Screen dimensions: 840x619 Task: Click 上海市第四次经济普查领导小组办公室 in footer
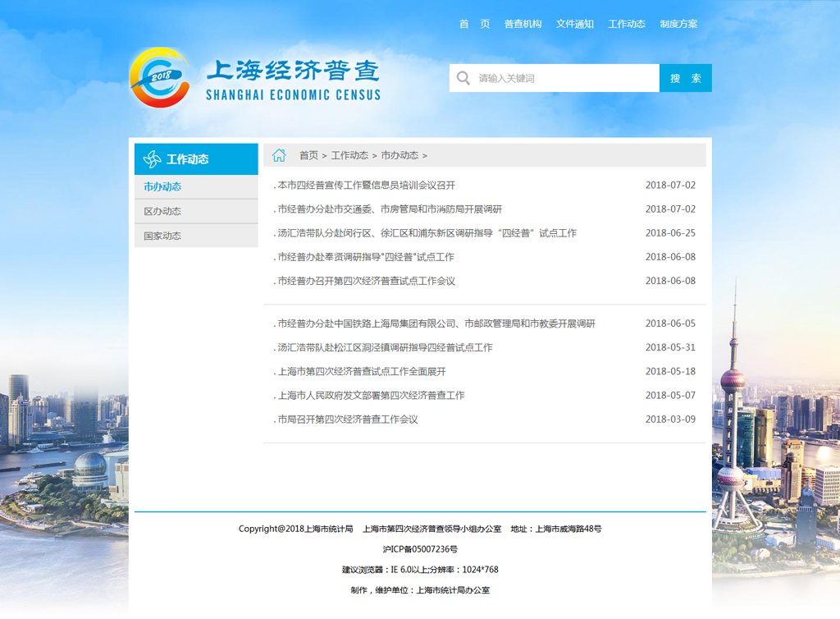pyautogui.click(x=431, y=529)
